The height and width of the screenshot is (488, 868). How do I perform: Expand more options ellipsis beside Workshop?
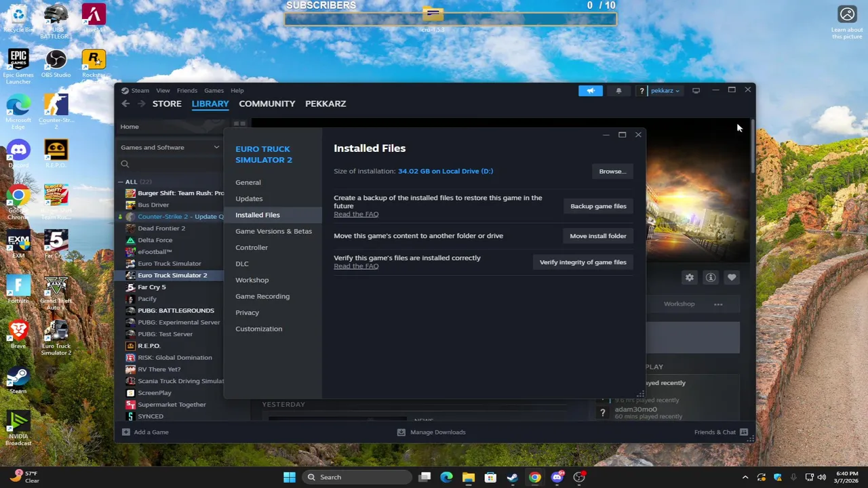[x=718, y=304]
